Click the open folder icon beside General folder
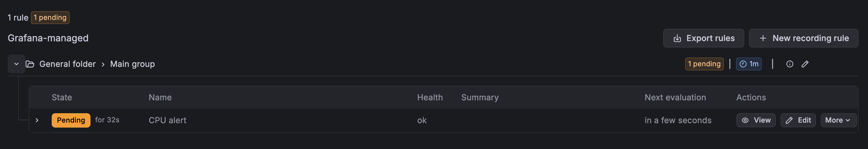Image resolution: width=868 pixels, height=149 pixels. [x=30, y=64]
